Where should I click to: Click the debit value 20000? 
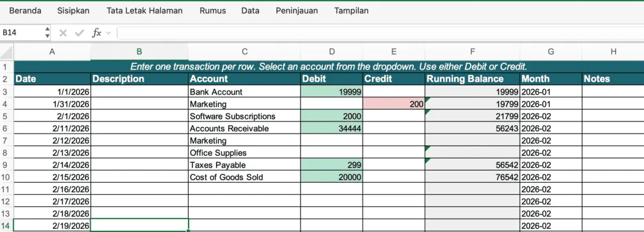[332, 177]
